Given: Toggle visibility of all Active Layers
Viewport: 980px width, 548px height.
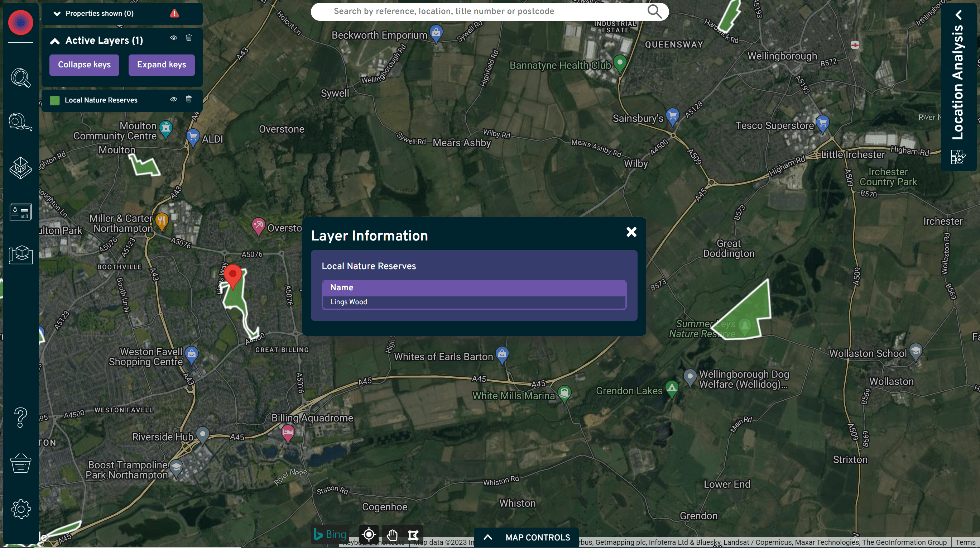Looking at the screenshot, I should click(x=173, y=38).
